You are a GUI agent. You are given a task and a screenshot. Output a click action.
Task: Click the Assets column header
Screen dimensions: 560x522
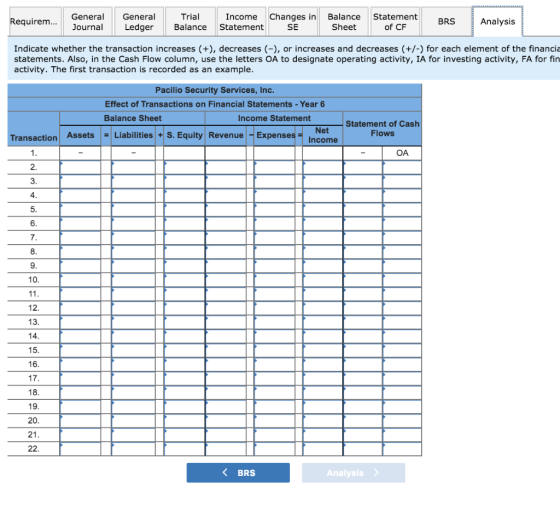[x=80, y=135]
